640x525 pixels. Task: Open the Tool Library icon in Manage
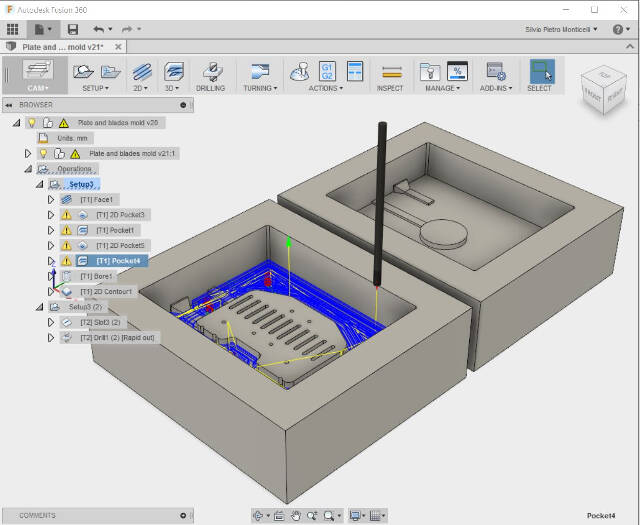tap(430, 72)
